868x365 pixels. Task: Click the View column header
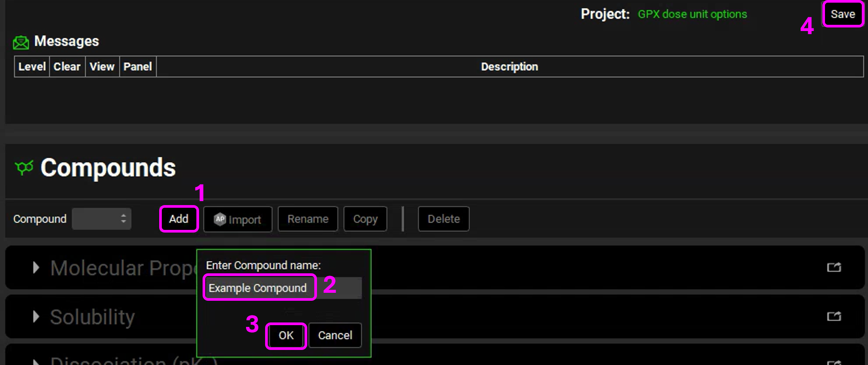point(102,66)
